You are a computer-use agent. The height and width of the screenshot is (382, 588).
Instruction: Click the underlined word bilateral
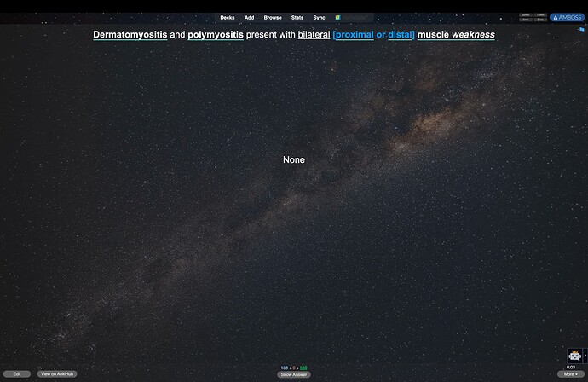click(x=314, y=34)
